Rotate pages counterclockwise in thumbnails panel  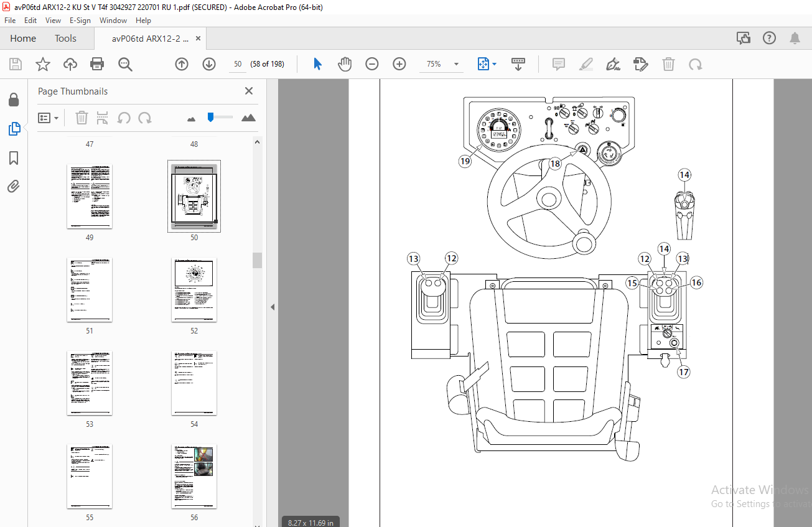tap(124, 118)
